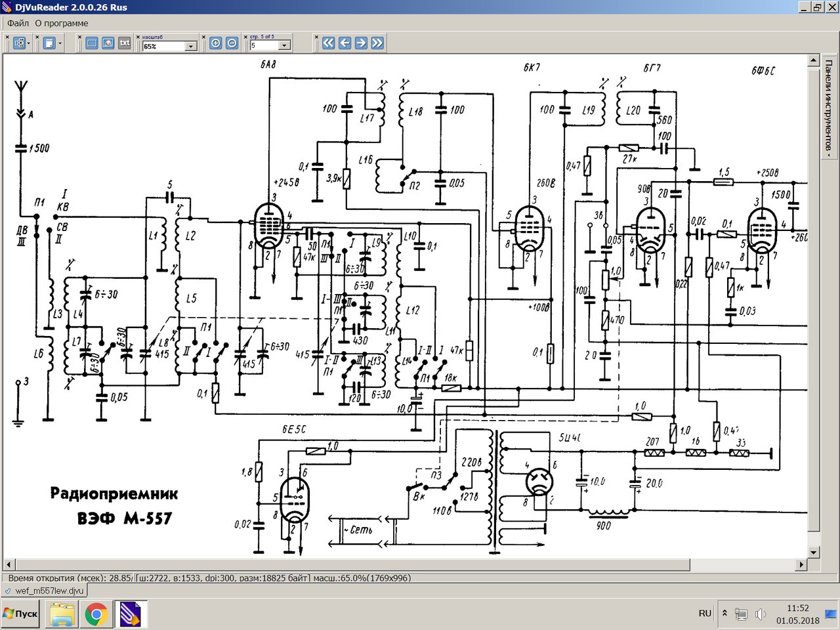840x630 pixels.
Task: Click the Радиоприемник ВЭФ М-557 title on the page
Action: point(115,506)
